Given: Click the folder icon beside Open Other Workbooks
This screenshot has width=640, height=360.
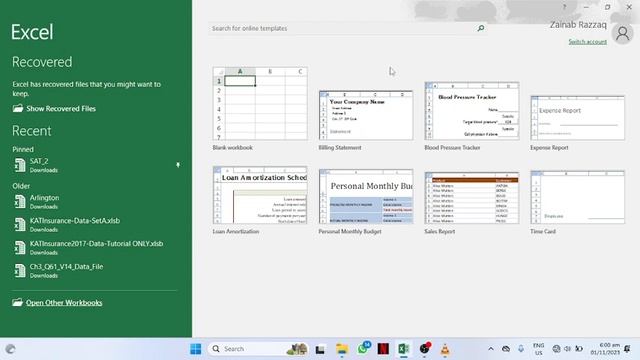Looking at the screenshot, I should click(x=17, y=302).
